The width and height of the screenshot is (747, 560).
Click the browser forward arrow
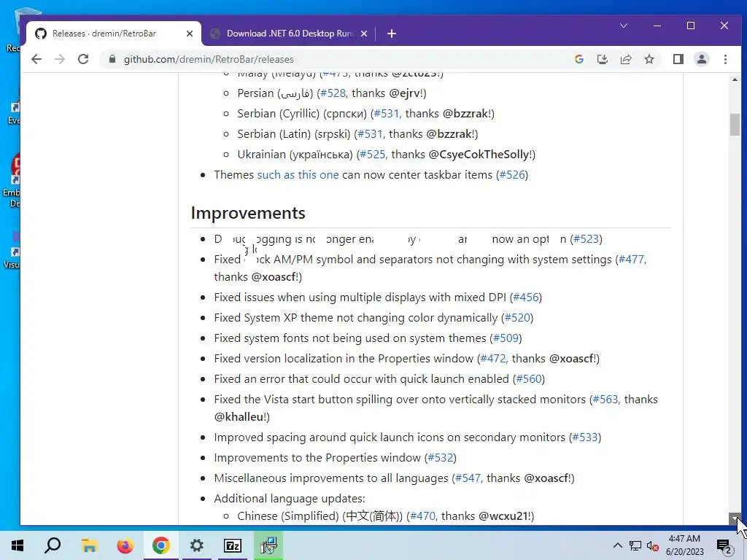(x=60, y=59)
